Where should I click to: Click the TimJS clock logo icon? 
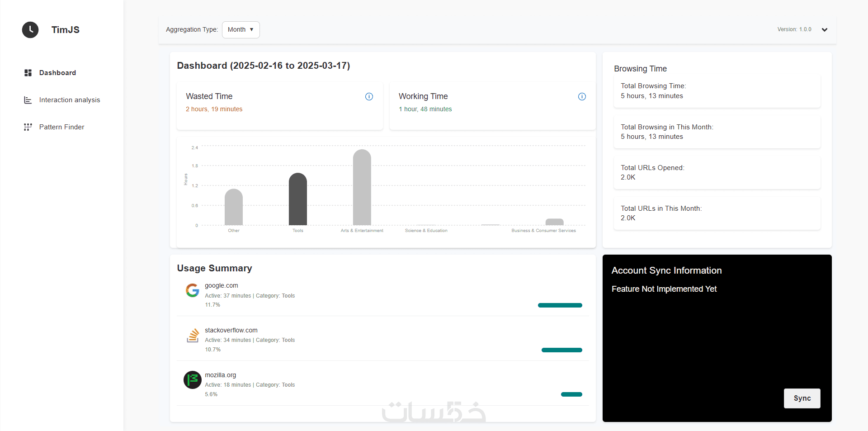30,30
